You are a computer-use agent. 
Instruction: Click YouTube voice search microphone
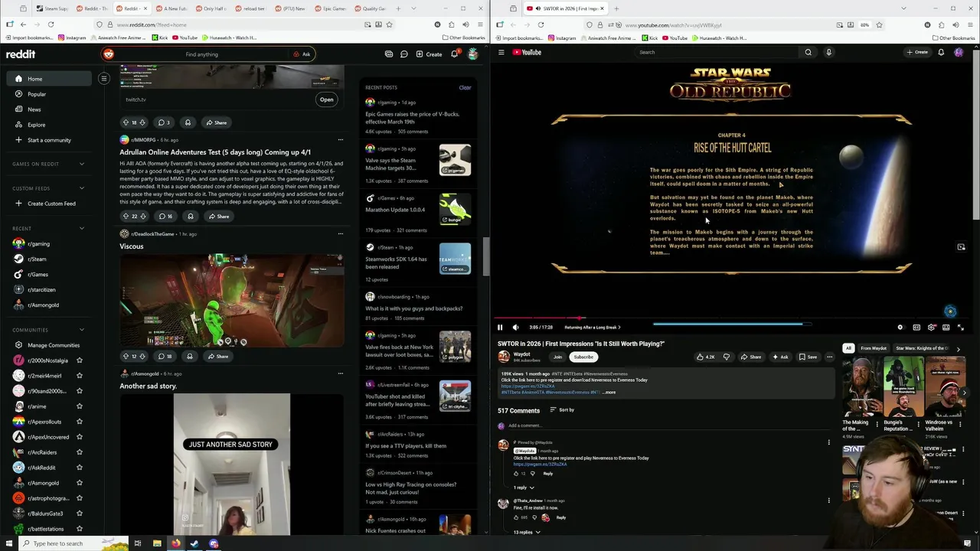[x=828, y=52]
